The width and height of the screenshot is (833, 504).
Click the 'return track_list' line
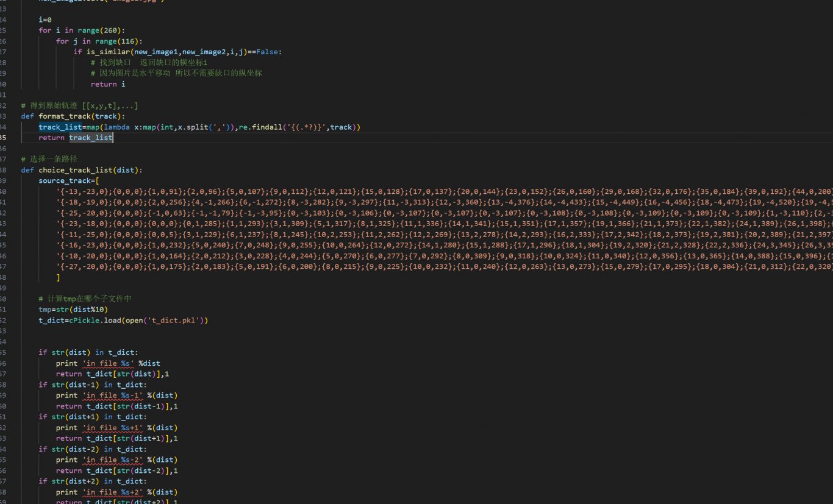tap(76, 138)
